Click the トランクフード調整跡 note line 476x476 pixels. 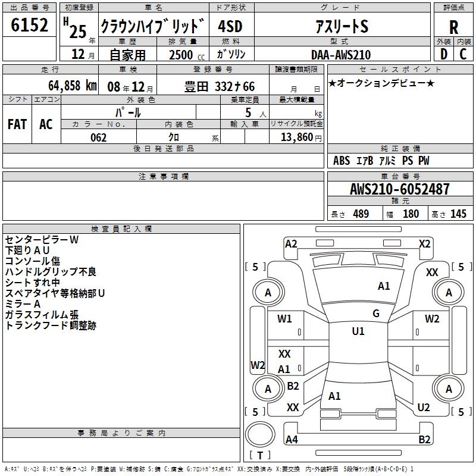(x=51, y=325)
